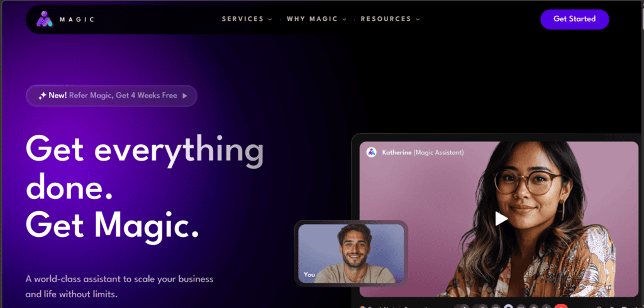Click the Magic logo icon in header

click(45, 19)
